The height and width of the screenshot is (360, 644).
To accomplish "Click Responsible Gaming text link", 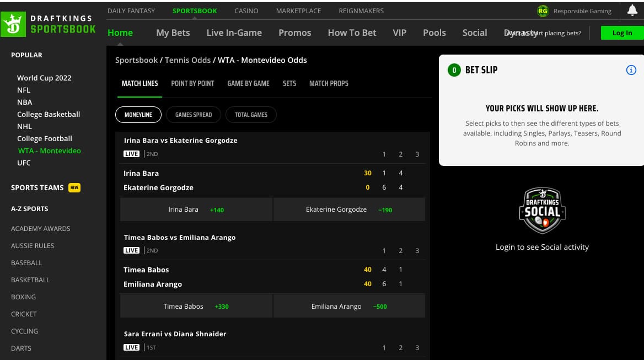I will [582, 11].
